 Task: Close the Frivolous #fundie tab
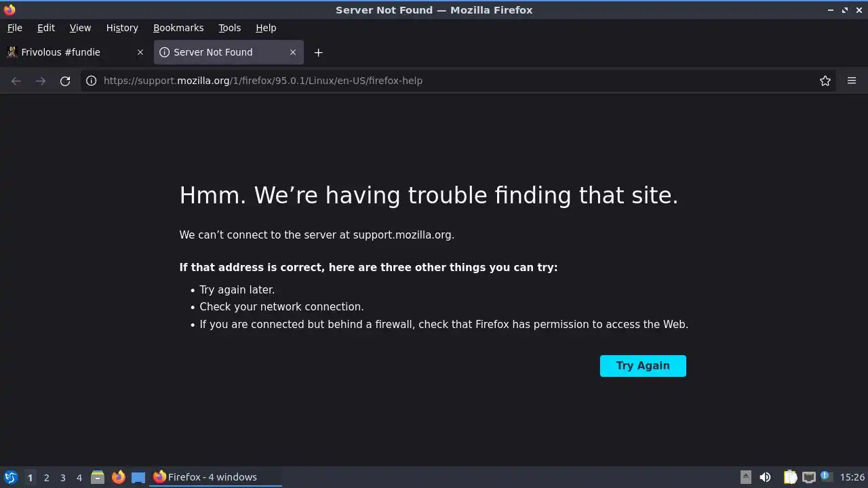140,52
